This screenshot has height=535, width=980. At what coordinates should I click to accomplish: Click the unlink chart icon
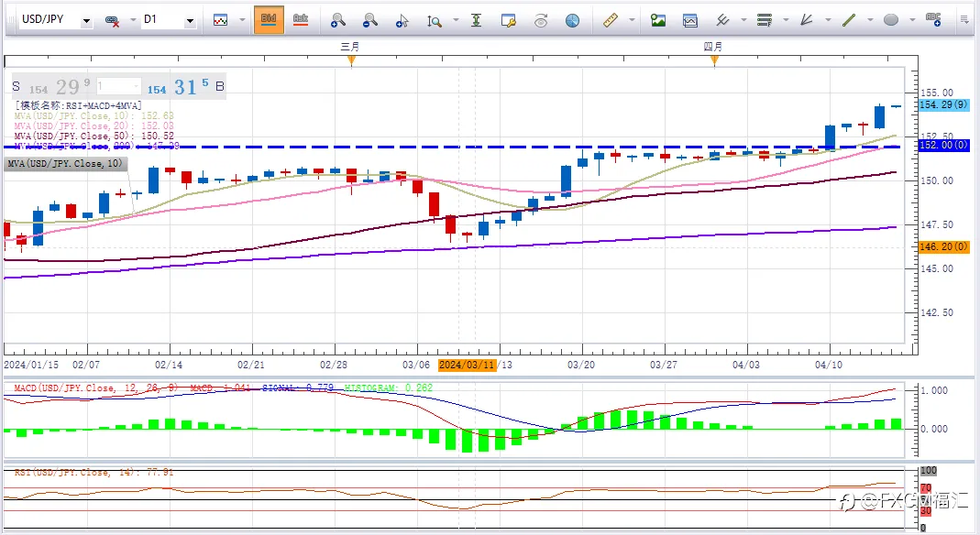click(113, 20)
